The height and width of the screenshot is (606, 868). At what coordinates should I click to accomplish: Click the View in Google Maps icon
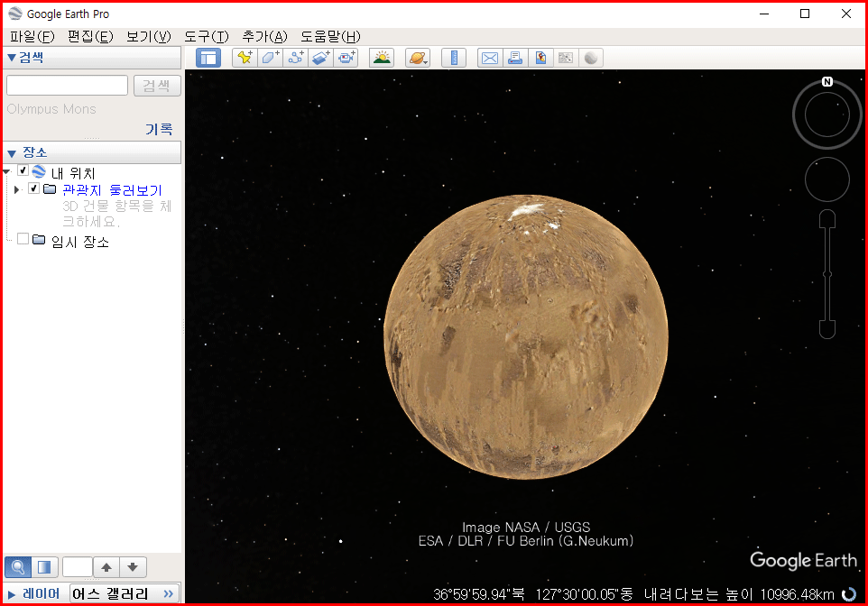(x=566, y=58)
